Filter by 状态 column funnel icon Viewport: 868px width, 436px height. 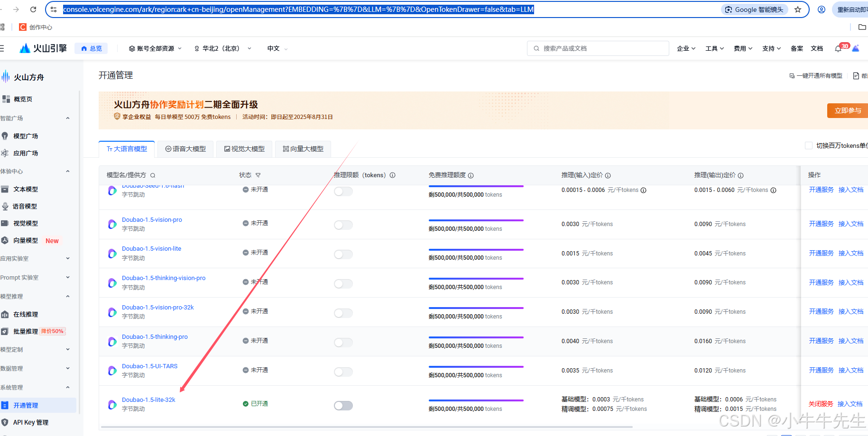click(258, 175)
